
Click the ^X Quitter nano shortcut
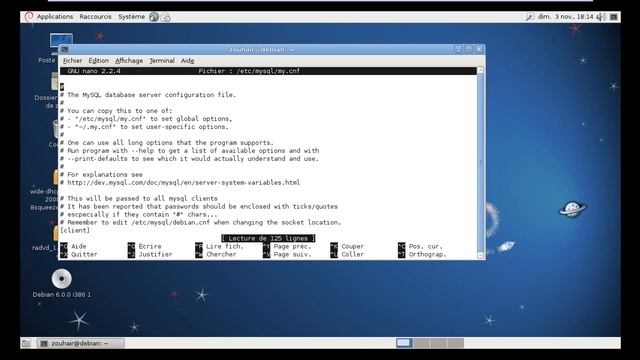point(79,254)
